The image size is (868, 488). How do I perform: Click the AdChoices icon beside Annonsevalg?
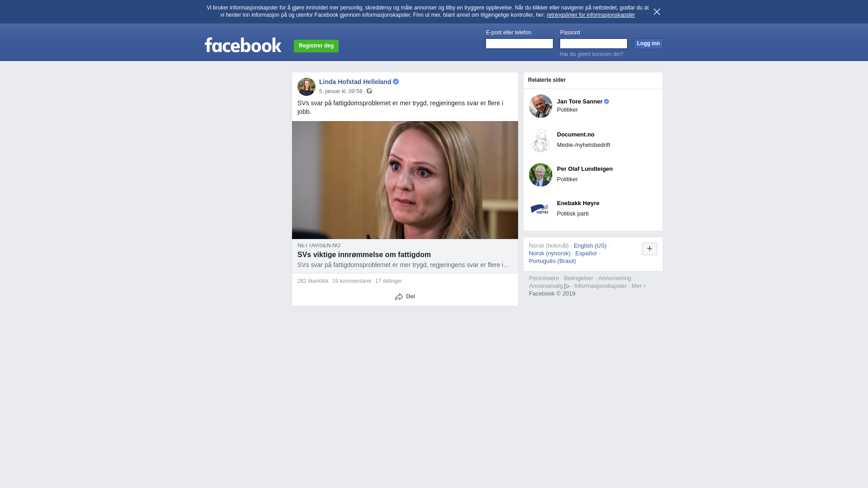pos(567,286)
